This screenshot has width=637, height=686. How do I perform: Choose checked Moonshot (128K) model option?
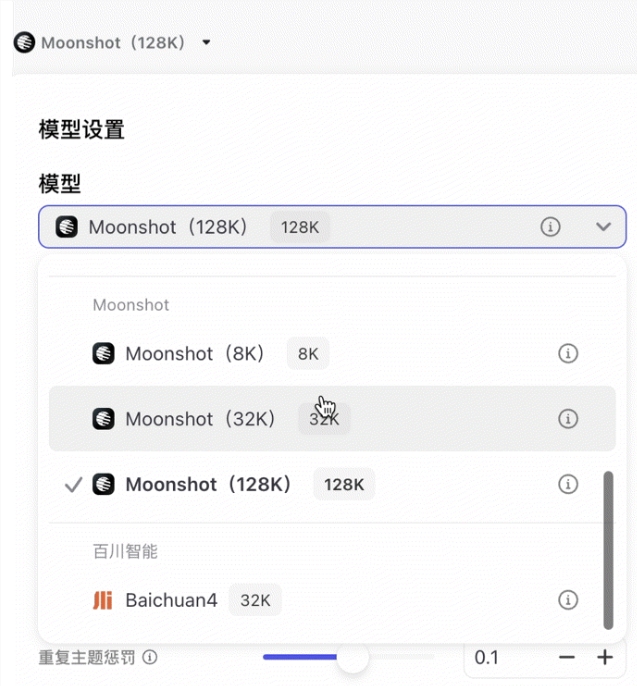pyautogui.click(x=208, y=484)
